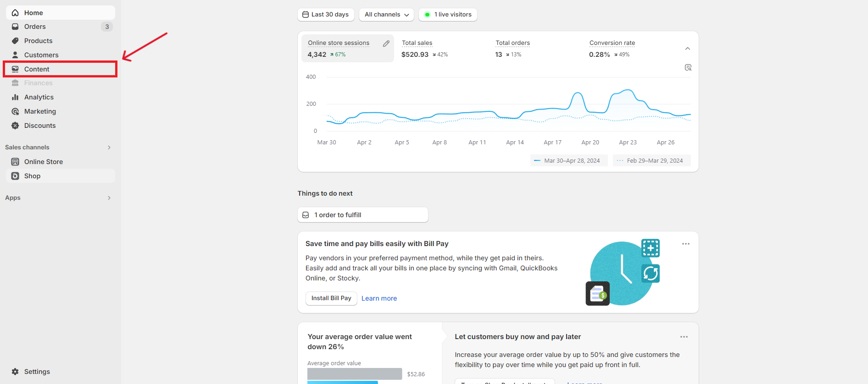The height and width of the screenshot is (384, 868).
Task: Go to Online Store sales channel
Action: coord(43,162)
